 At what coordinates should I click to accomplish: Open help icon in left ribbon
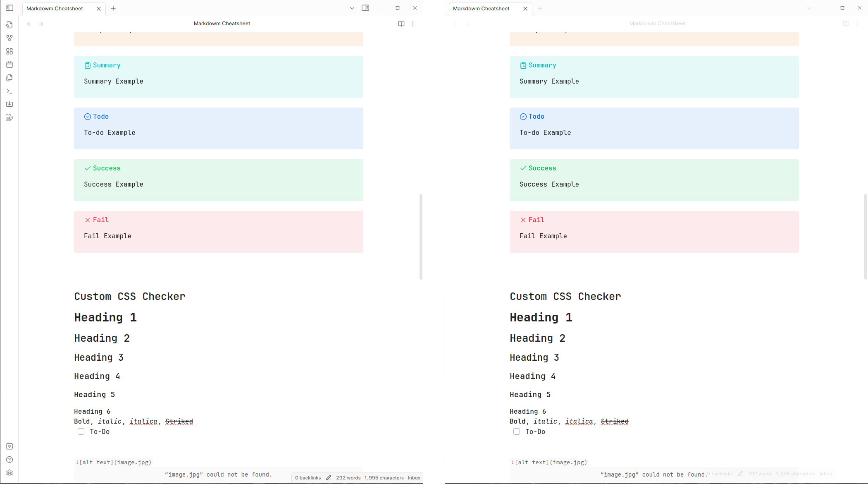[x=10, y=460]
